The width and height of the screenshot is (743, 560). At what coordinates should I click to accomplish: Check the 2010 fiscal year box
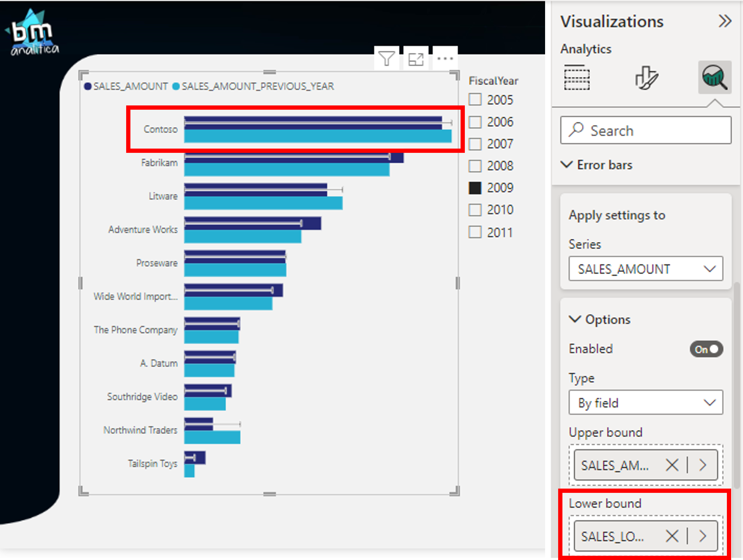point(475,210)
